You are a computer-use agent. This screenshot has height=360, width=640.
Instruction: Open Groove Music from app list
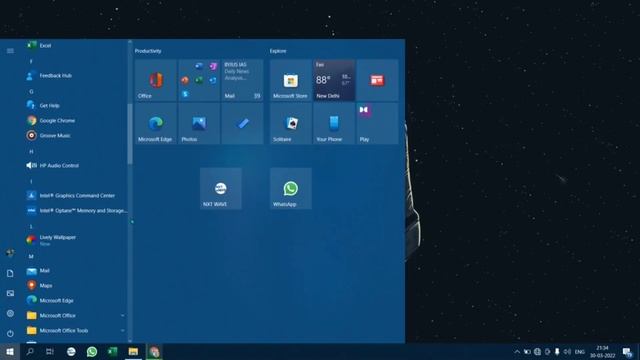coord(76,136)
